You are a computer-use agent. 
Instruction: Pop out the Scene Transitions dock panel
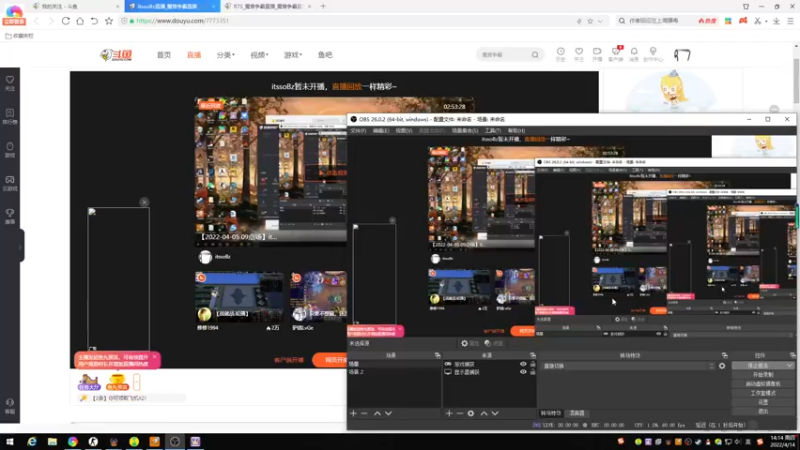[724, 355]
